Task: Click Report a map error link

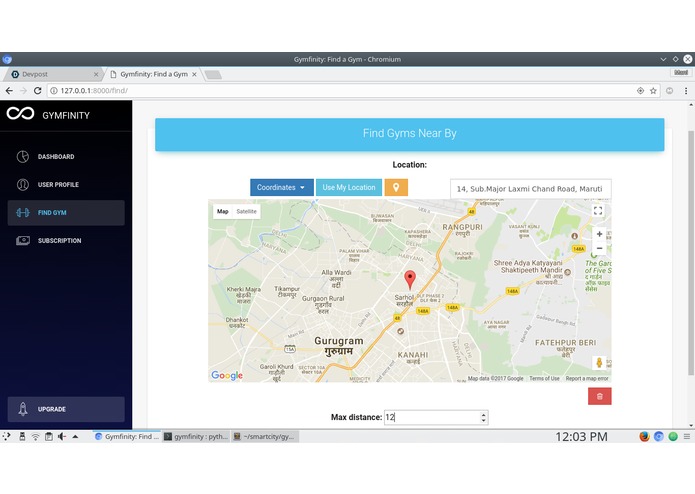Action: [x=587, y=378]
